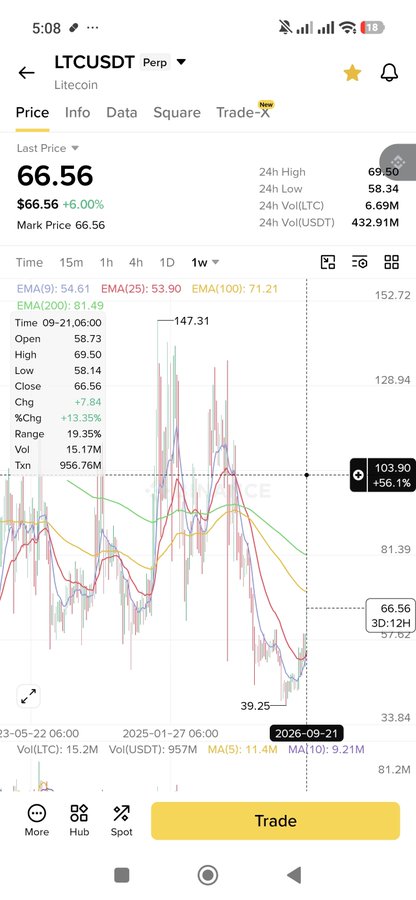Tap the 2026-09-21 crosshair date label
This screenshot has width=416, height=900.
(307, 733)
